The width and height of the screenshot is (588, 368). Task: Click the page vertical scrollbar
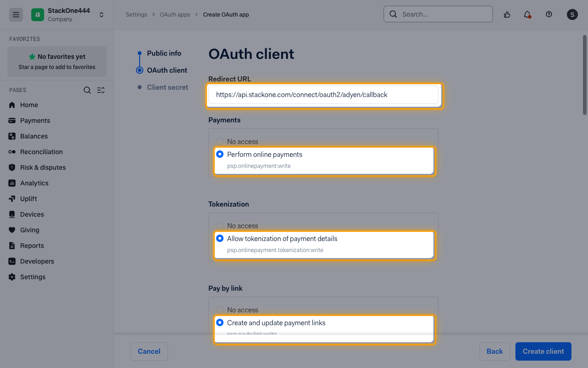585,75
